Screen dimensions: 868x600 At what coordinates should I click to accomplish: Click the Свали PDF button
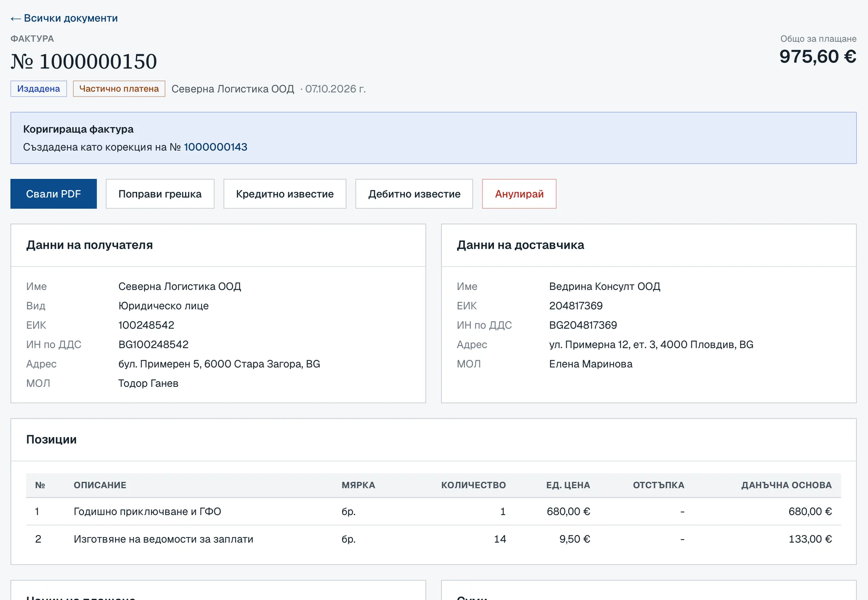point(53,194)
